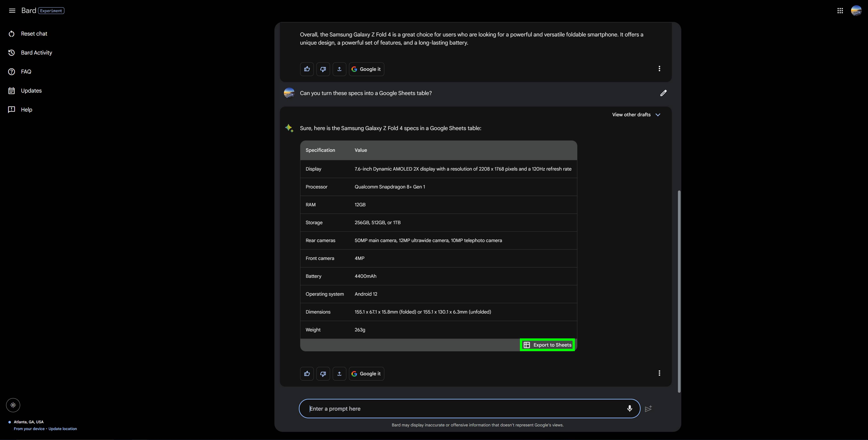Image resolution: width=868 pixels, height=440 pixels.
Task: Click Export to Sheets button
Action: 547,345
